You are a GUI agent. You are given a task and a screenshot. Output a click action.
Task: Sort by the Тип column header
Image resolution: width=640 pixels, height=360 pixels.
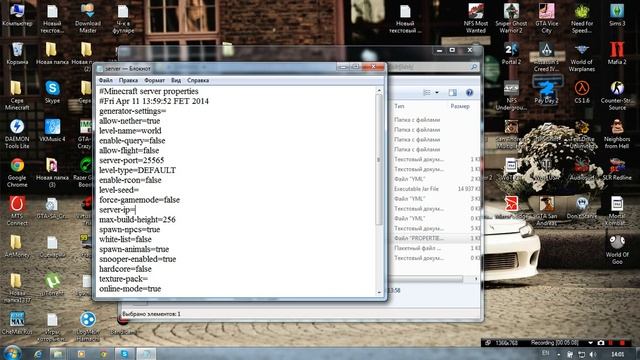399,106
